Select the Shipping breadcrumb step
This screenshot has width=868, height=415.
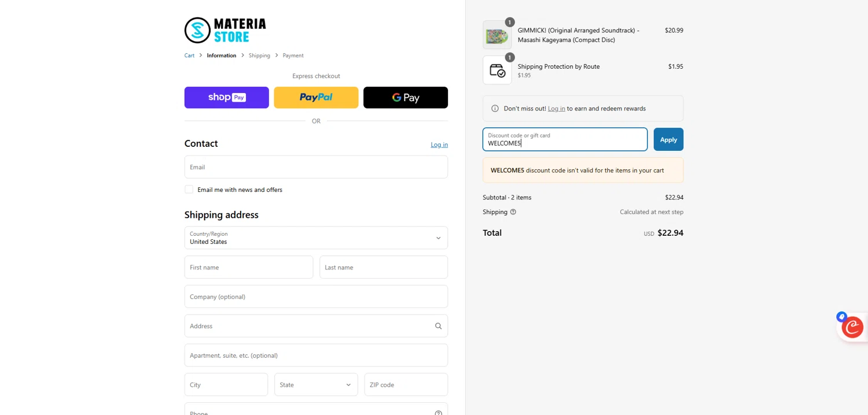259,55
